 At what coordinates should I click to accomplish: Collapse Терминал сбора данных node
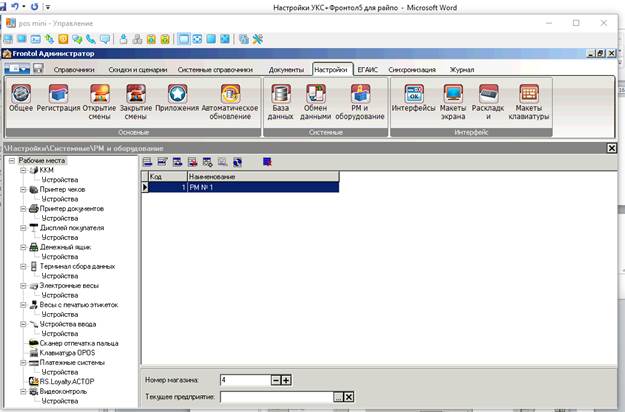pyautogui.click(x=23, y=266)
